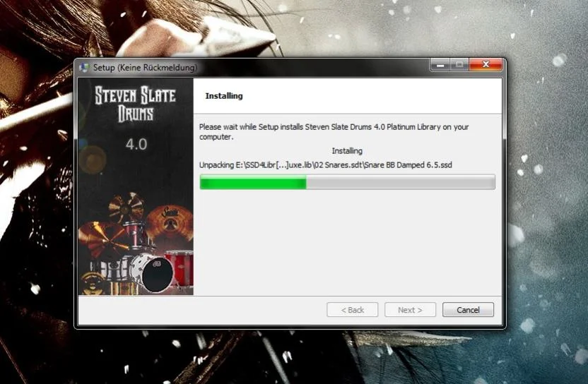
Task: Minimize the Setup window
Action: 440,64
